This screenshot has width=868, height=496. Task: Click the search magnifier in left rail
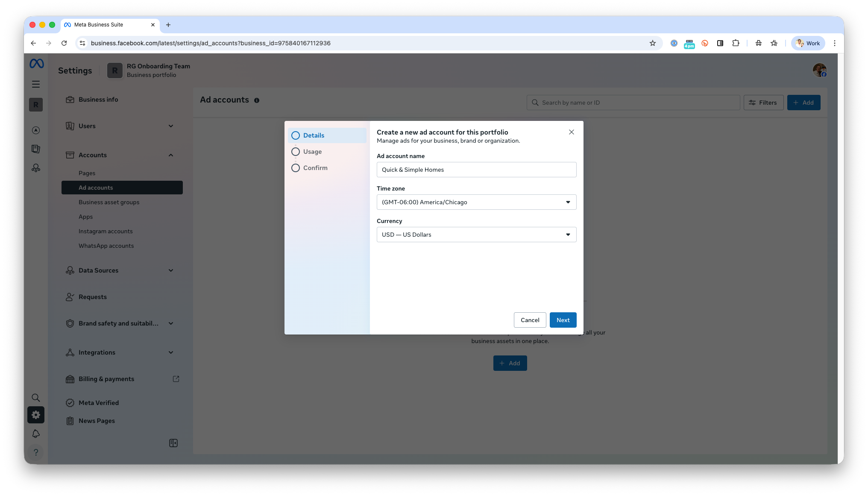pos(36,398)
